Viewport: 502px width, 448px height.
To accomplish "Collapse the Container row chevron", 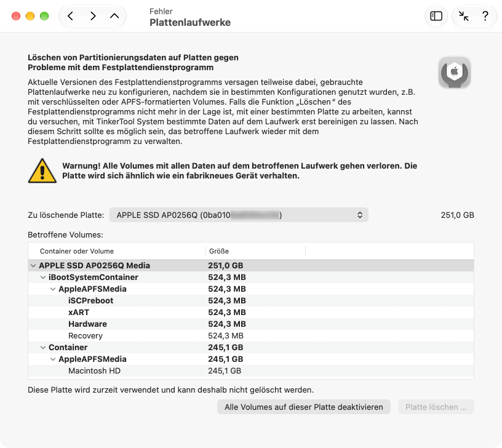I will click(43, 348).
